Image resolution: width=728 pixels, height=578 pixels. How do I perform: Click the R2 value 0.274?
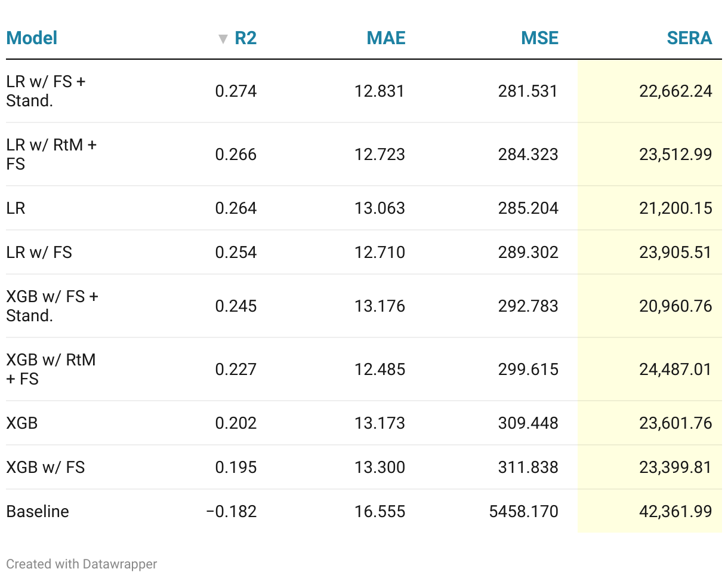pyautogui.click(x=236, y=91)
